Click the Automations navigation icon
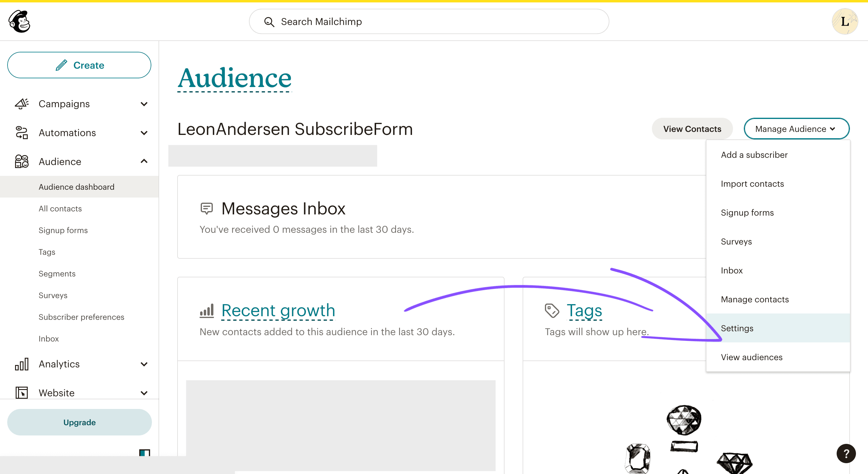Viewport: 868px width, 474px height. (x=22, y=133)
